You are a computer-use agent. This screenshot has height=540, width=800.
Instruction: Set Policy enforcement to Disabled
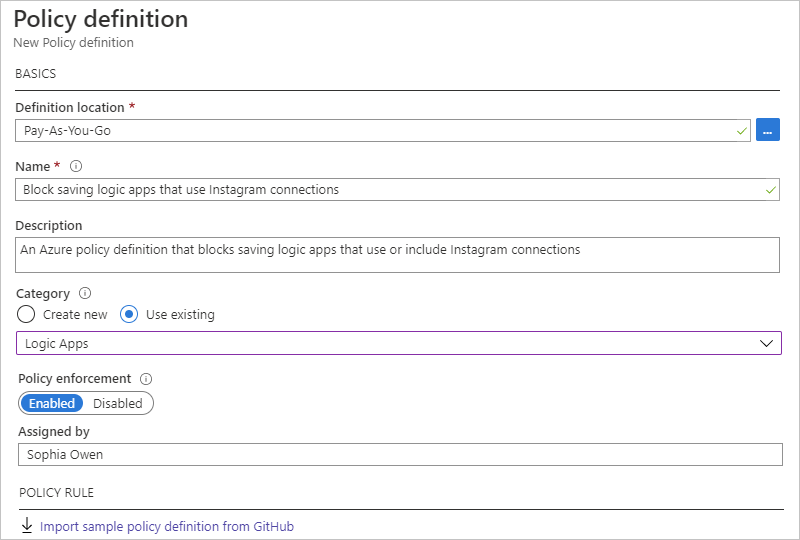[118, 404]
